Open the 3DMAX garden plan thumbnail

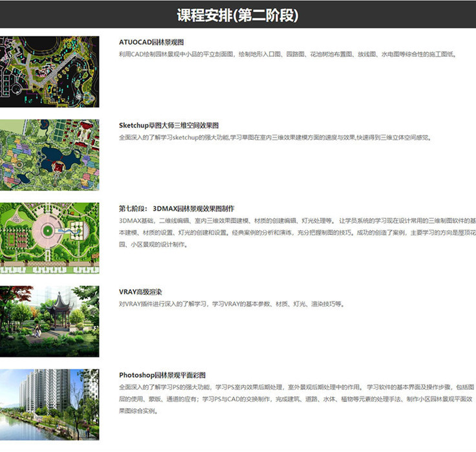[50, 238]
